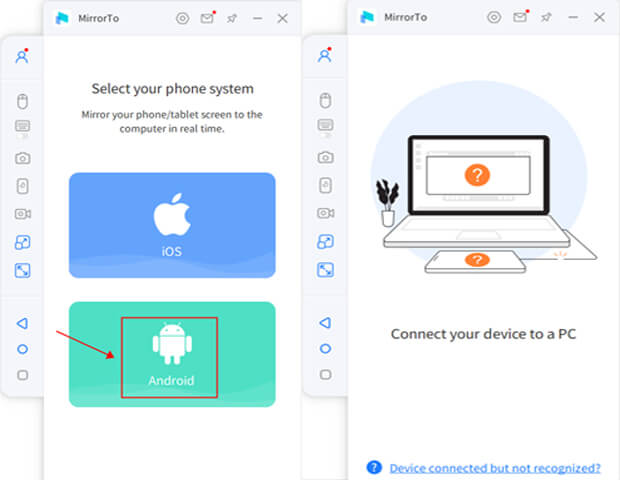
Task: Click phone screen lock icon in left sidebar
Action: (x=23, y=186)
